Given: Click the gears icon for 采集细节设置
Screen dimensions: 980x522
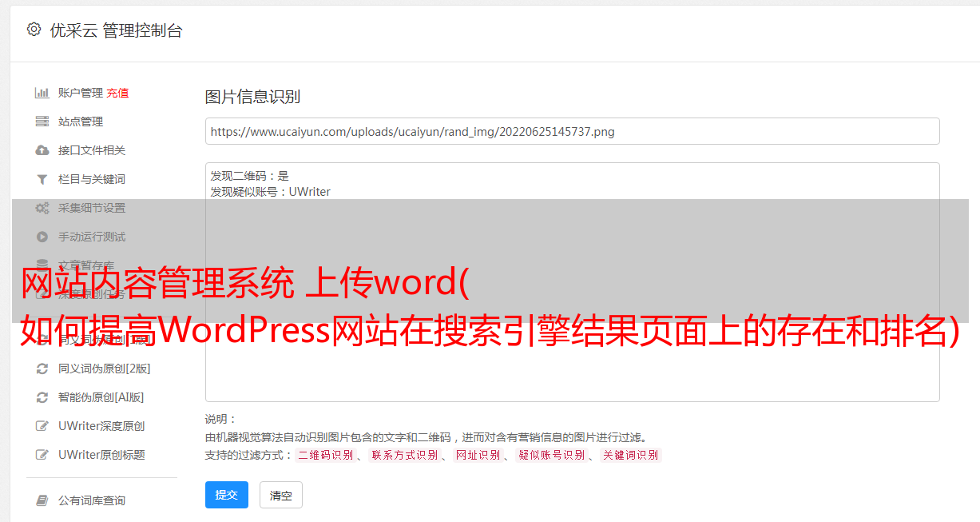Looking at the screenshot, I should pos(42,208).
